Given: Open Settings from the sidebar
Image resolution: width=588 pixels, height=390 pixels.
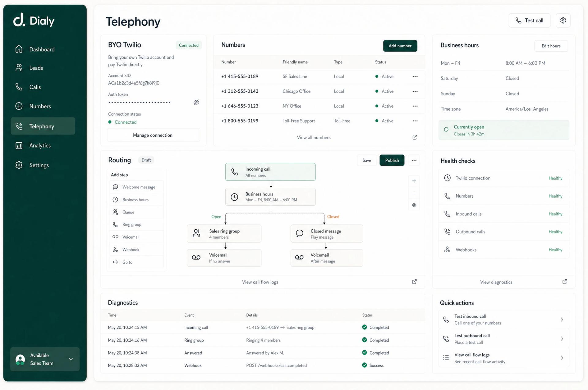Looking at the screenshot, I should point(39,165).
